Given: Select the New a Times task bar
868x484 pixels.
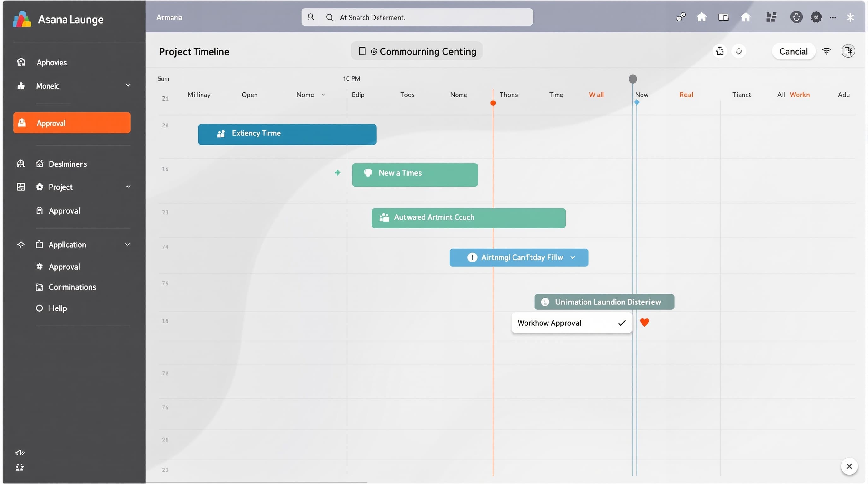Looking at the screenshot, I should click(x=415, y=175).
